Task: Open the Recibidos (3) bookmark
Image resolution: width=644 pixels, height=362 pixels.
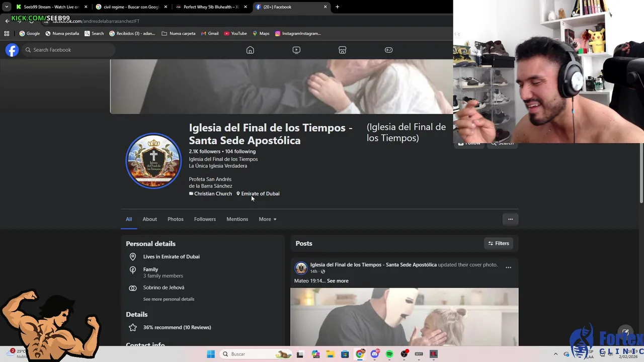Action: [132, 34]
